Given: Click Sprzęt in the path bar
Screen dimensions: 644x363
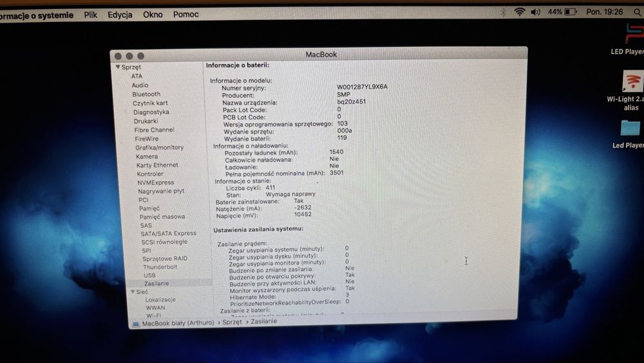Looking at the screenshot, I should [232, 322].
